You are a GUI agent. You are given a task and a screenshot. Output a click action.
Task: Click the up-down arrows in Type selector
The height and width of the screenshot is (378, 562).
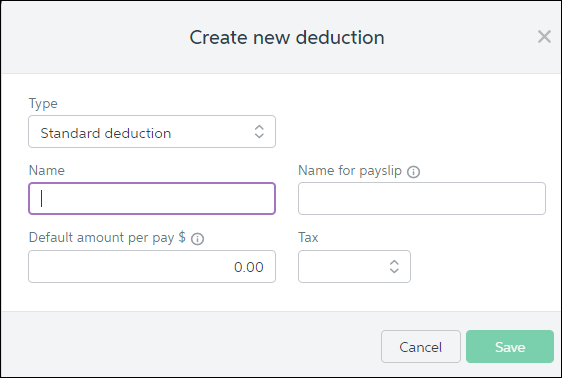pos(259,131)
